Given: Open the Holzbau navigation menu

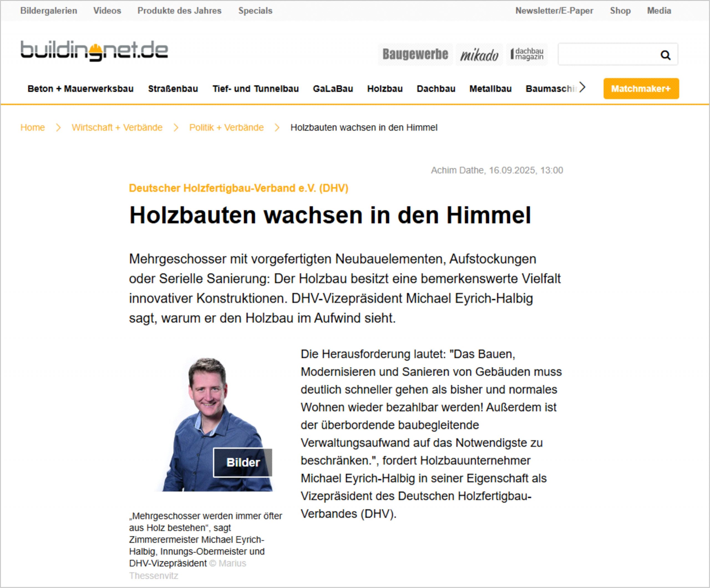Looking at the screenshot, I should point(385,89).
